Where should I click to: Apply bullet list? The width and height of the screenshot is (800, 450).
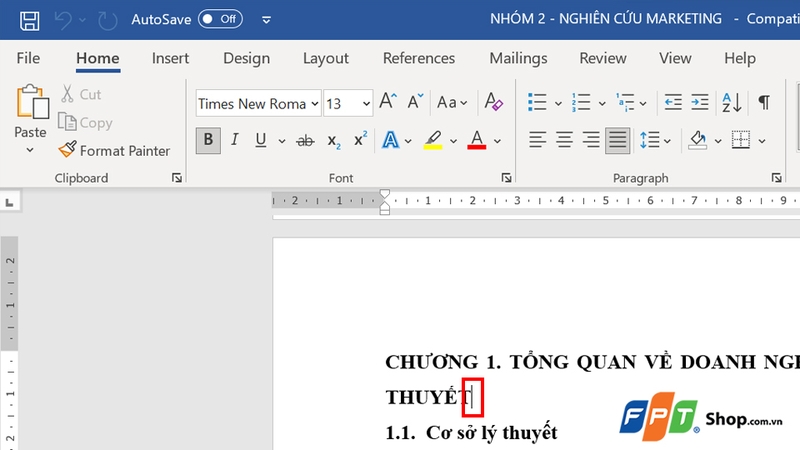click(x=537, y=102)
